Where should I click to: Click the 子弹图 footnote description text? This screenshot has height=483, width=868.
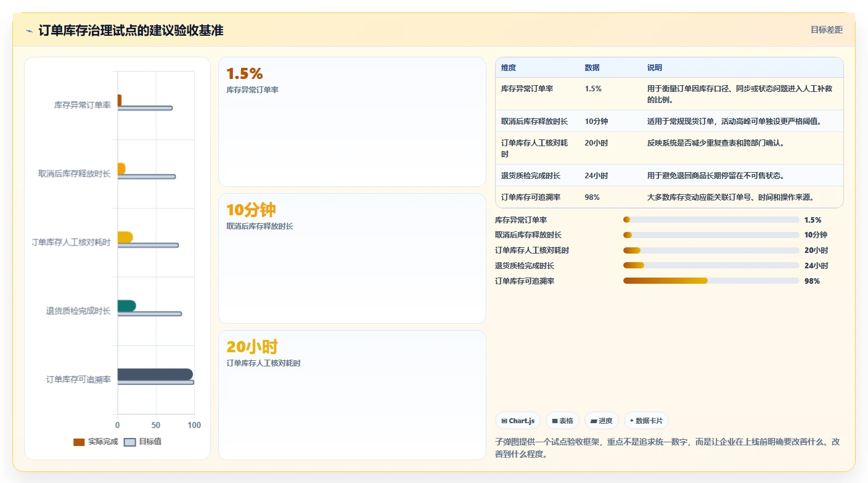click(x=667, y=448)
